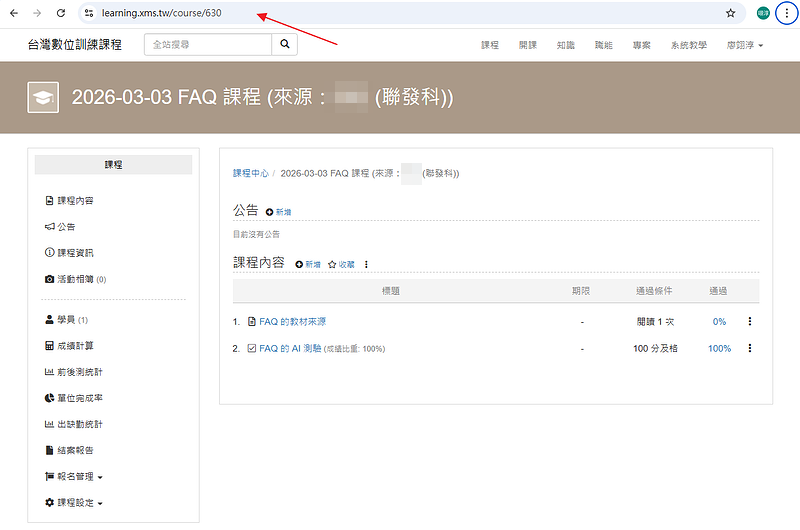Open the FAQ 的教材來源 link
800x530 pixels.
coord(292,322)
